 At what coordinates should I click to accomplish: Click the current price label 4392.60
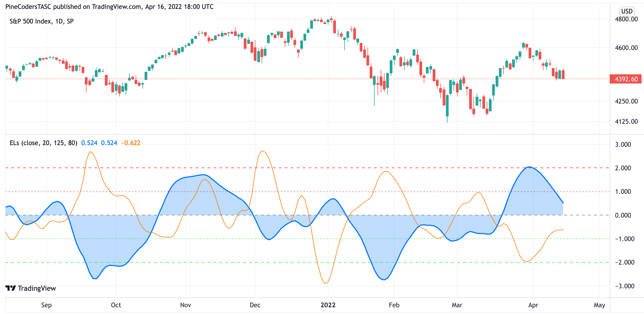click(626, 79)
